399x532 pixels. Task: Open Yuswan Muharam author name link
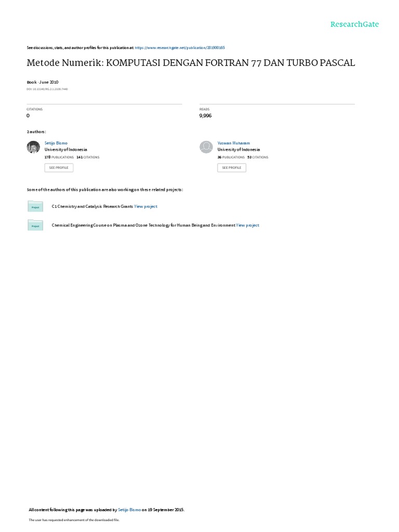tap(233, 143)
